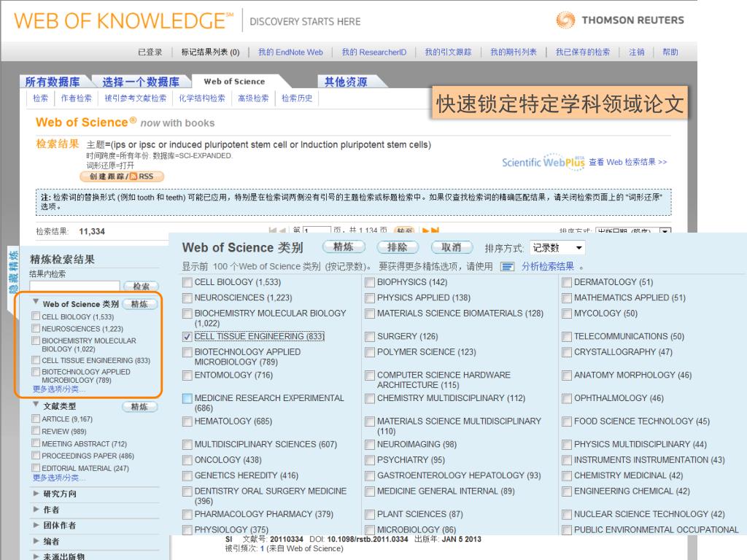Switch to the 选择一个数据库 tab

point(141,82)
